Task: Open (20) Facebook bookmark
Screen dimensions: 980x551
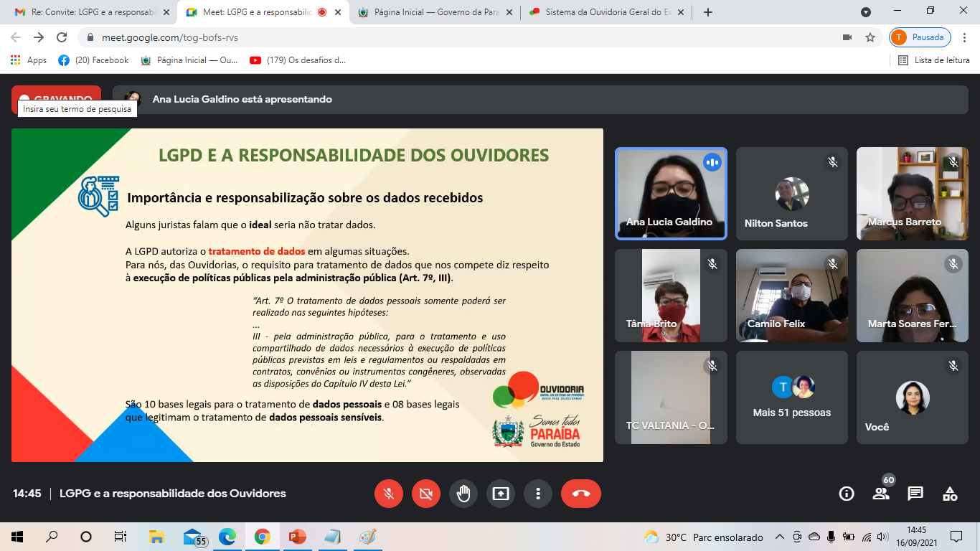Action: (93, 60)
